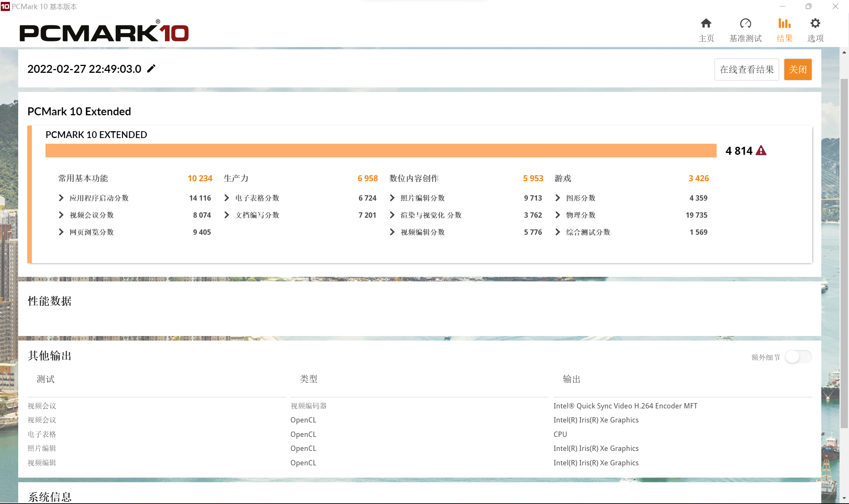This screenshot has height=504, width=849.
Task: Select the 电子表格 test row
Action: pyautogui.click(x=42, y=434)
